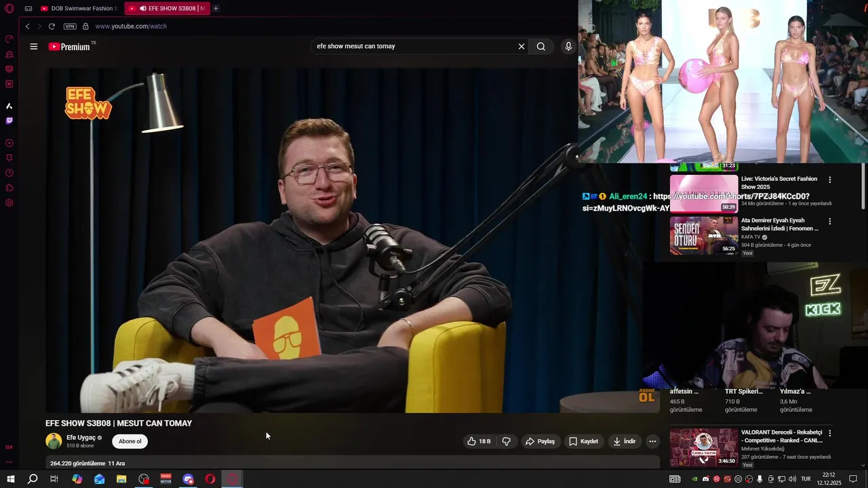Open VALORANT Dereceli video thumbnail

tap(704, 447)
